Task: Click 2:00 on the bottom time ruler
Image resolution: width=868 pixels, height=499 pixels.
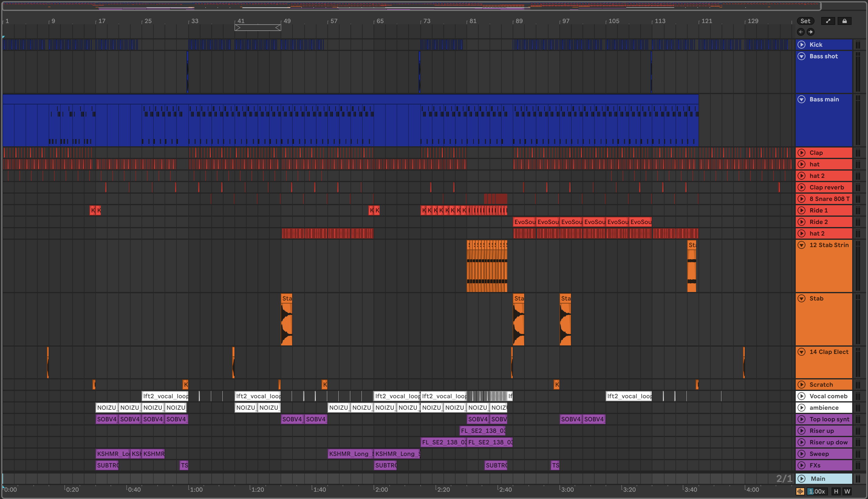Action: click(x=381, y=489)
